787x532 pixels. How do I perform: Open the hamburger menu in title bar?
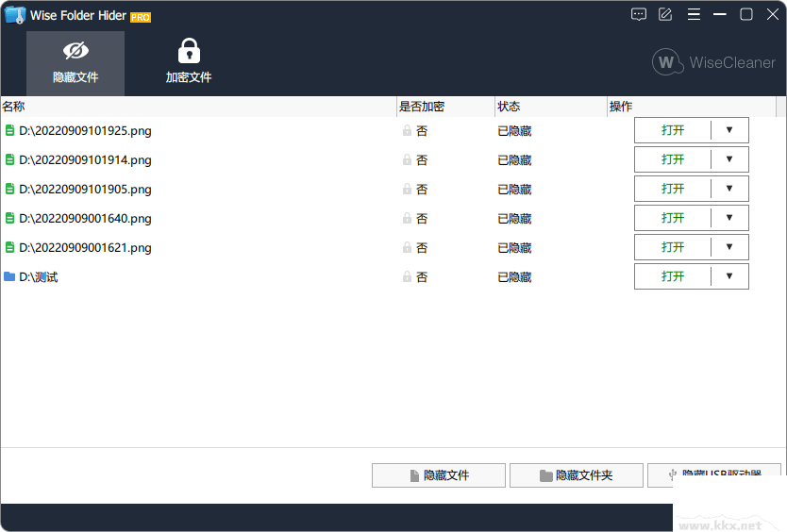[x=694, y=14]
